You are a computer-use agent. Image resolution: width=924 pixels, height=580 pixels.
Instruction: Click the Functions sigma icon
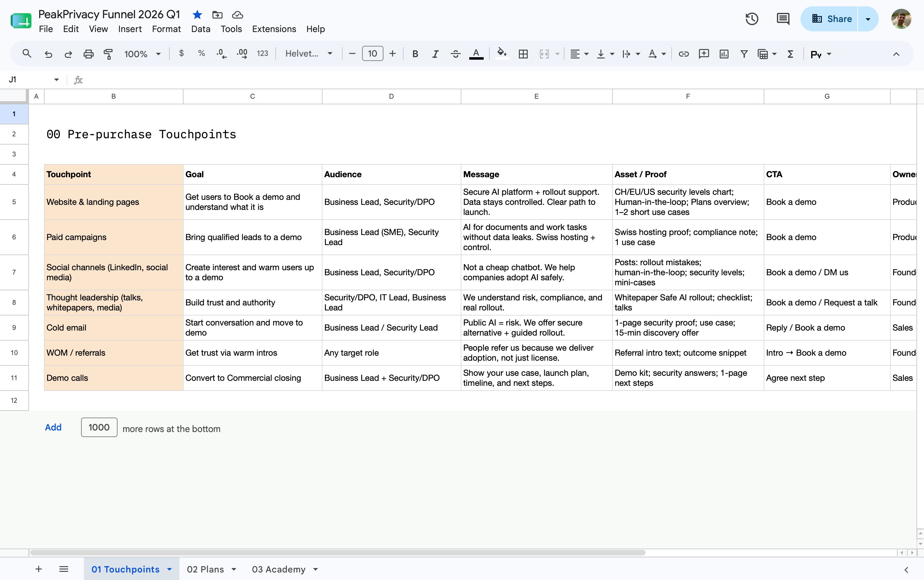click(x=790, y=54)
